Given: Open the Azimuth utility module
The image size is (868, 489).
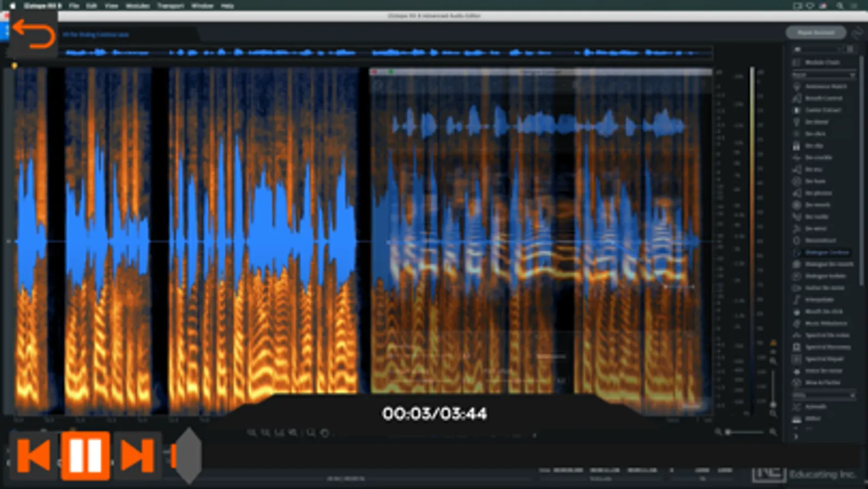Looking at the screenshot, I should tap(810, 406).
